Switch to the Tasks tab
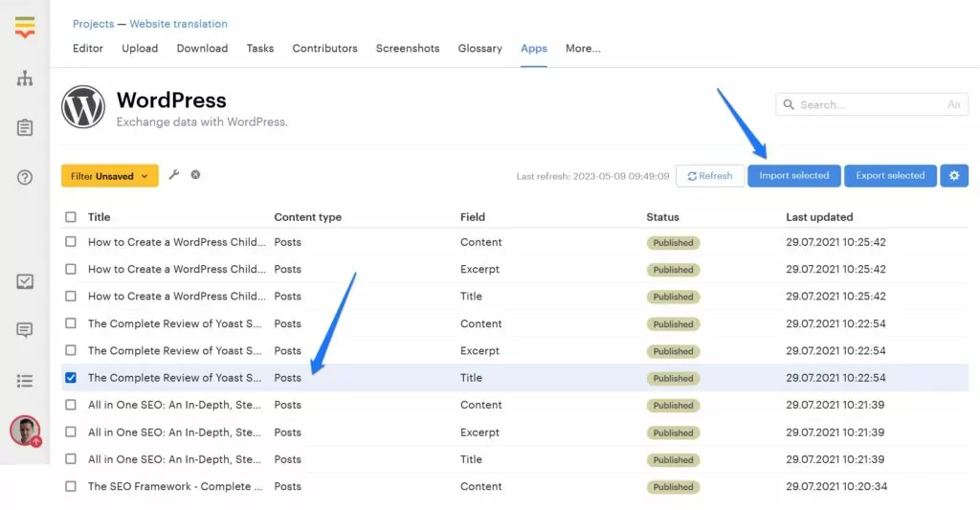Viewport: 980px width, 510px height. [x=260, y=48]
